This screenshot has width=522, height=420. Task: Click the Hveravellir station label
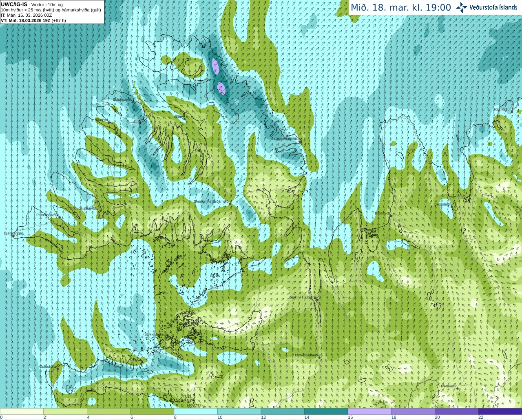(447, 386)
